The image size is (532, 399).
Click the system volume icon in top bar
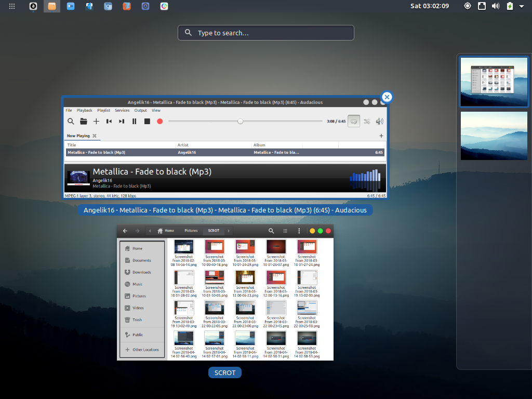496,6
